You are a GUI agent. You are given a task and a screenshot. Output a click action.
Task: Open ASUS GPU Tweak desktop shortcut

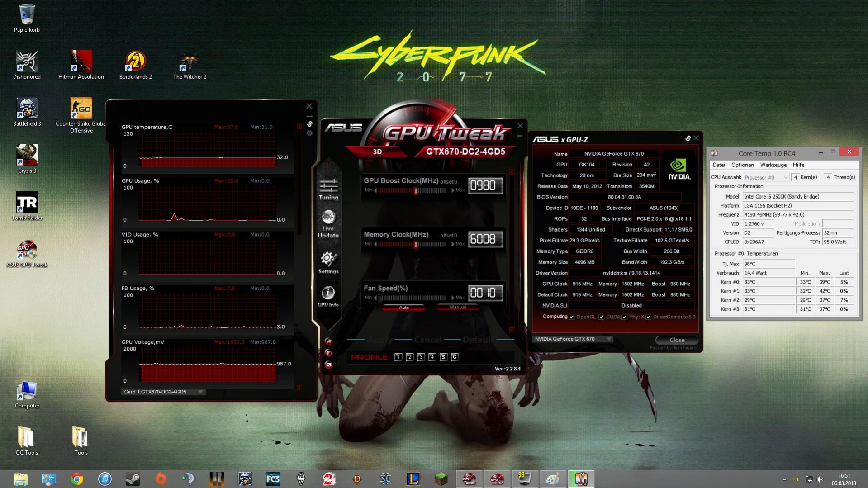27,253
